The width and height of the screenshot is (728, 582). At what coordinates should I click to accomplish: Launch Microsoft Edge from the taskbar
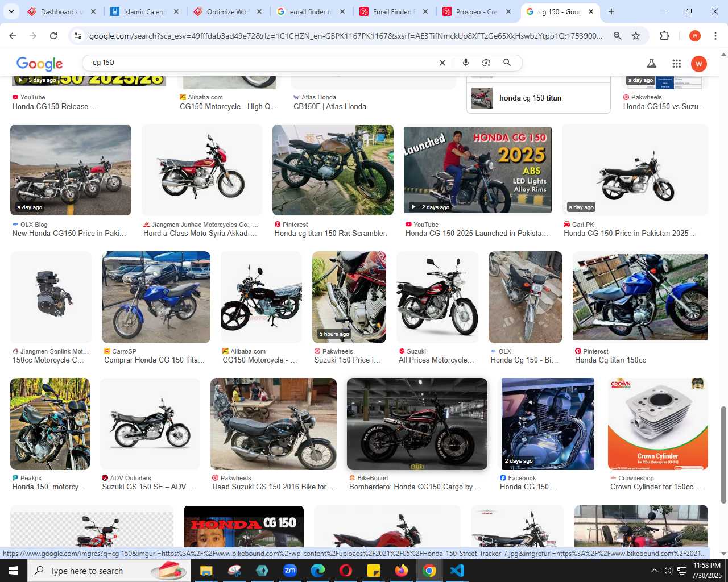point(318,571)
